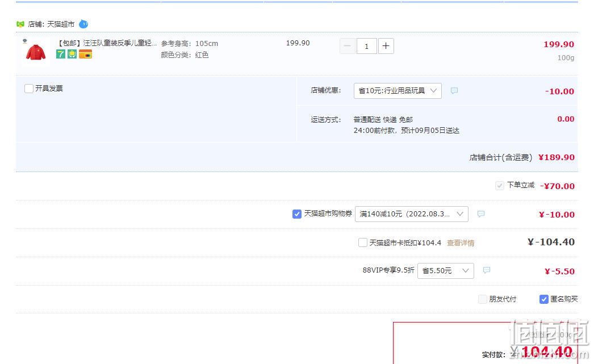Check the 天猫超市卡抵扣 checkbox

362,242
